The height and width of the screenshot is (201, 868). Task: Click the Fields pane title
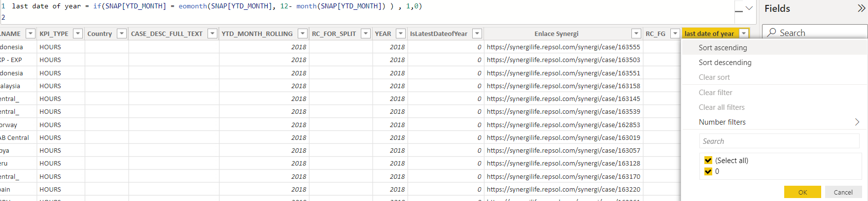pos(777,8)
